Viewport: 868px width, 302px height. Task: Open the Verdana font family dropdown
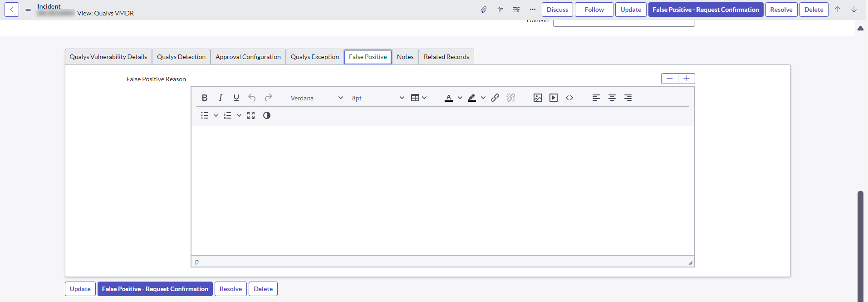(x=317, y=98)
